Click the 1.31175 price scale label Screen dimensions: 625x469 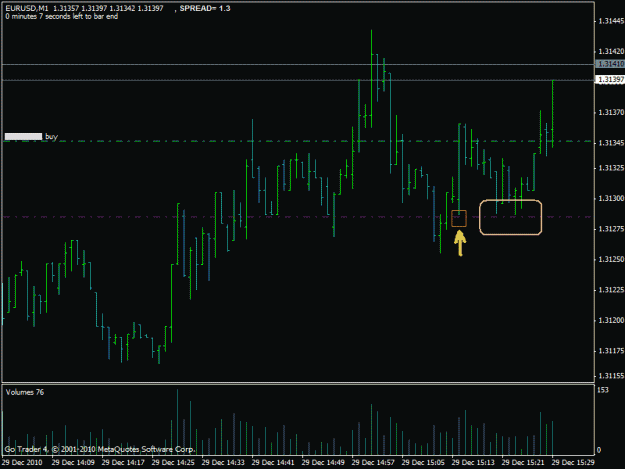point(611,351)
